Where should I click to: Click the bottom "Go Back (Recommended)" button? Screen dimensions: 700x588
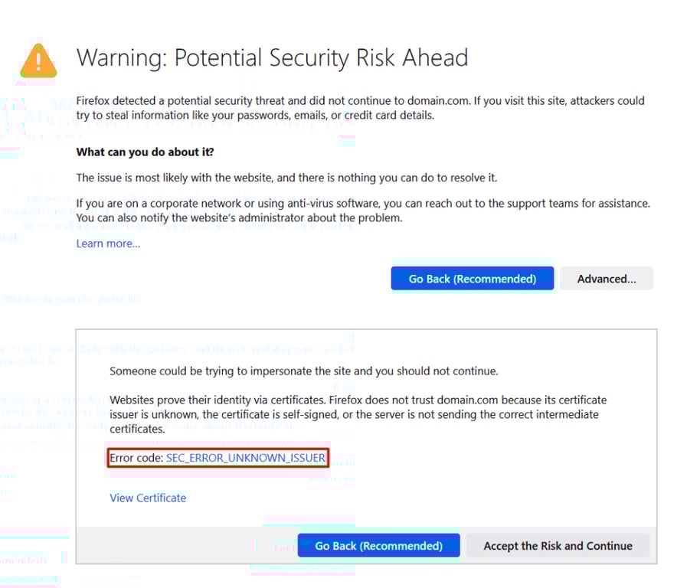[x=378, y=545]
